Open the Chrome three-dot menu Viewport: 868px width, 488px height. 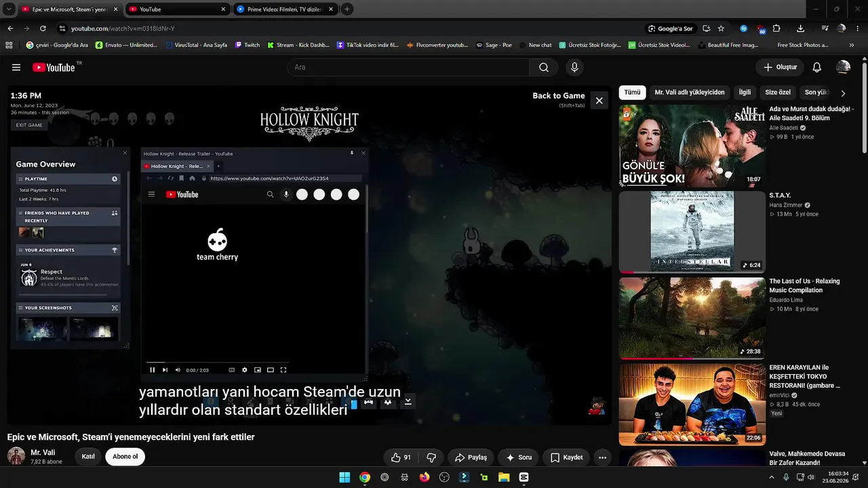[859, 28]
